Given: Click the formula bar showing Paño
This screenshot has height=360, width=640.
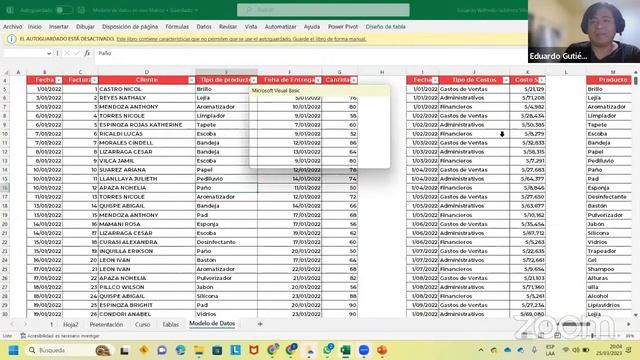Looking at the screenshot, I should coord(310,53).
